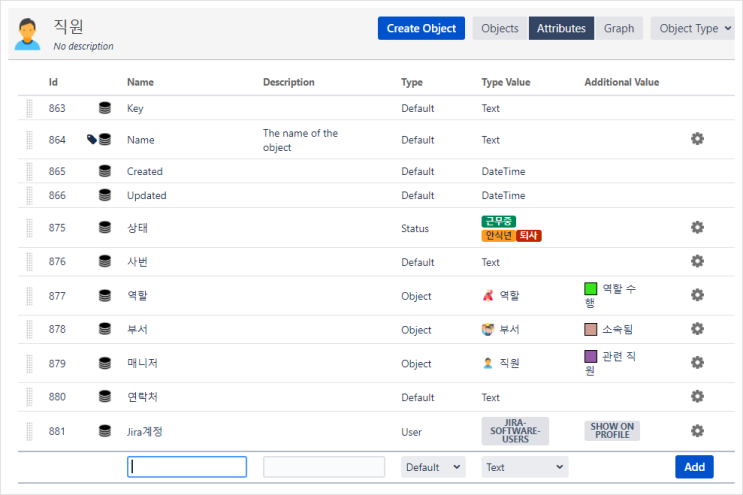Click the label tag icon on row 864
Image resolution: width=743 pixels, height=495 pixels.
click(x=92, y=139)
